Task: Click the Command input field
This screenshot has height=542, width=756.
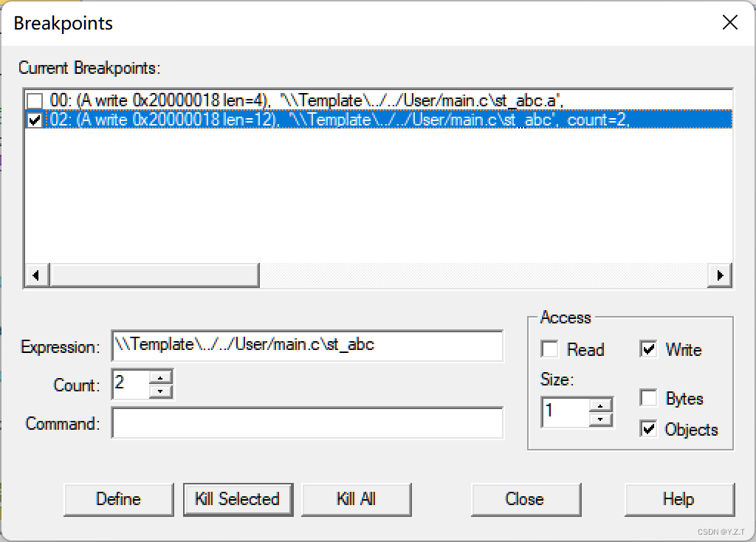Action: (307, 422)
